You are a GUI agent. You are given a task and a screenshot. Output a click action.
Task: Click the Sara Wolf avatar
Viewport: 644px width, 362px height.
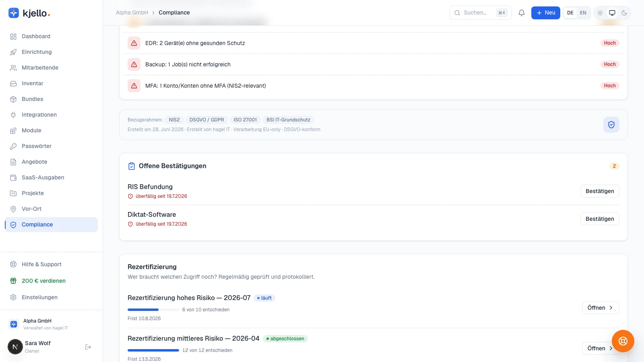click(x=15, y=347)
